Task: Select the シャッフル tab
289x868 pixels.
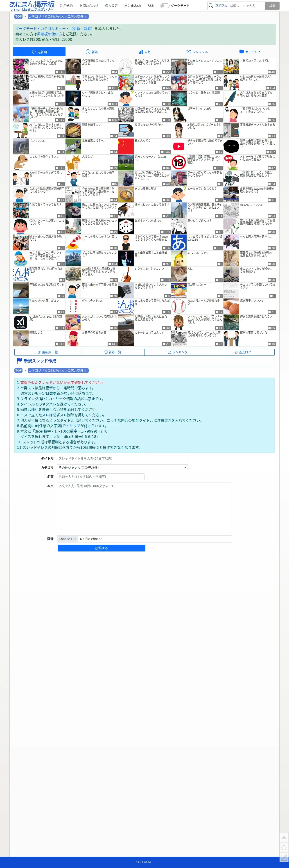Action: click(197, 52)
